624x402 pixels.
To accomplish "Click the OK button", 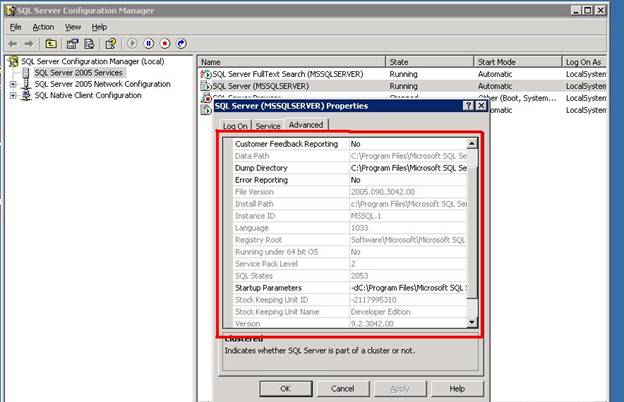I will tap(286, 388).
